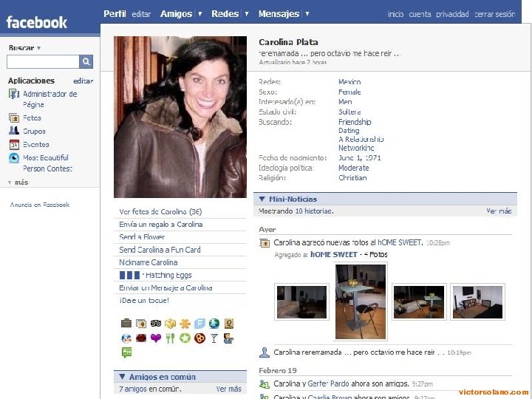Click cerrar sesión
The width and height of the screenshot is (532, 399).
(x=494, y=14)
